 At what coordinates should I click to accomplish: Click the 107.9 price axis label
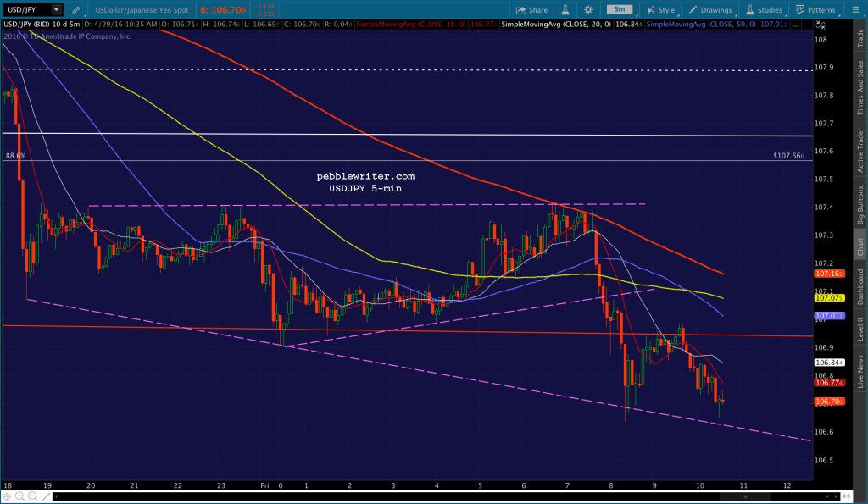pyautogui.click(x=824, y=68)
